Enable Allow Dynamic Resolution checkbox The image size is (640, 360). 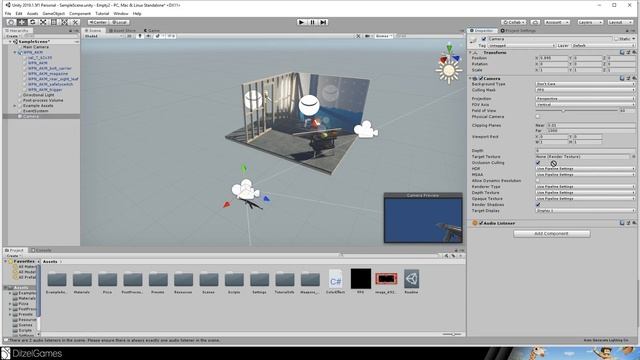(538, 180)
